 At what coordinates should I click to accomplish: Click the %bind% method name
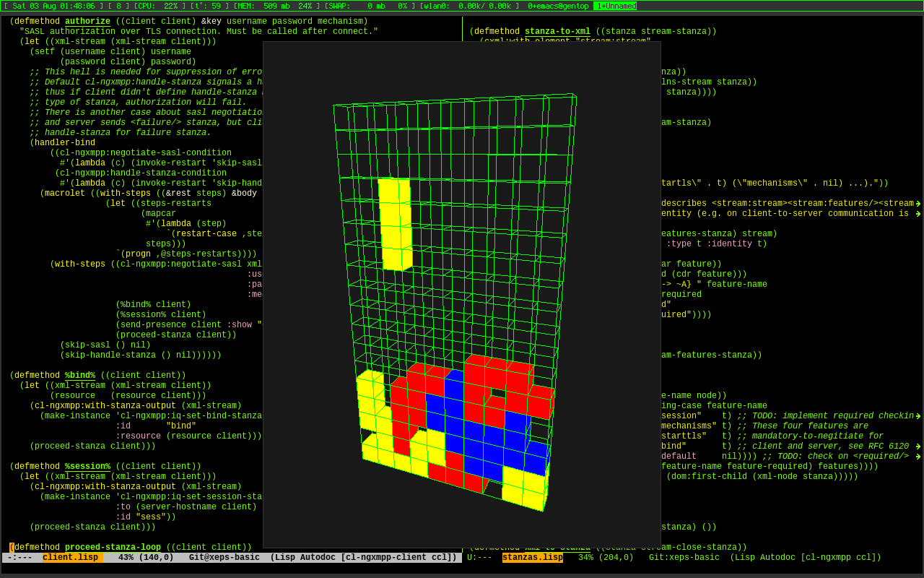pos(80,376)
